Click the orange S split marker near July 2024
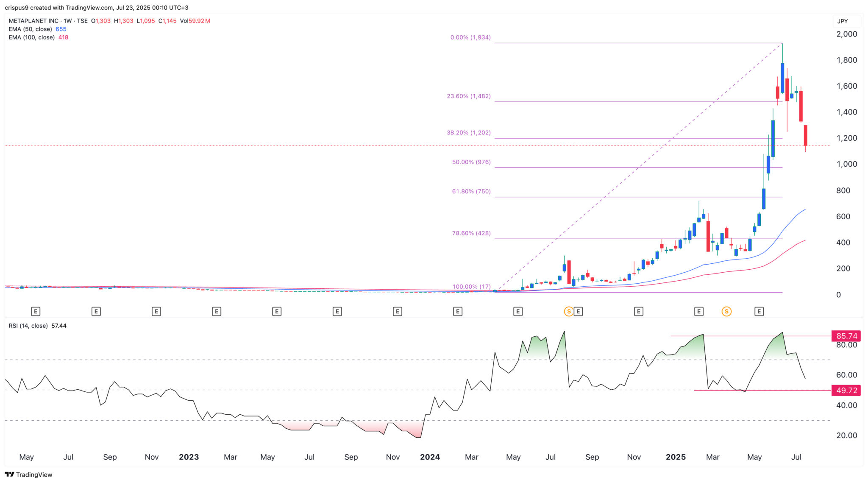868x483 pixels. point(568,312)
